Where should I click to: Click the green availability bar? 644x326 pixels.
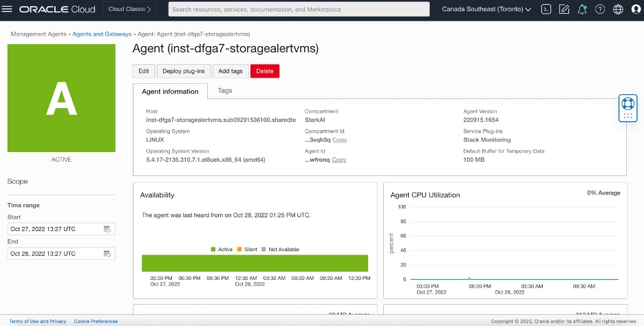[x=255, y=263]
